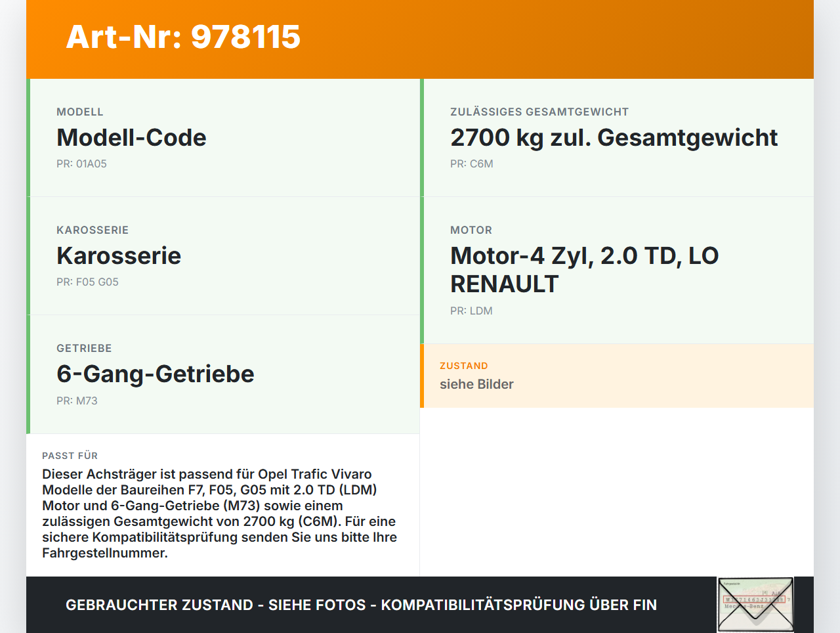Select the siehe Bilder condition text
The image size is (840, 633).
[x=476, y=384]
